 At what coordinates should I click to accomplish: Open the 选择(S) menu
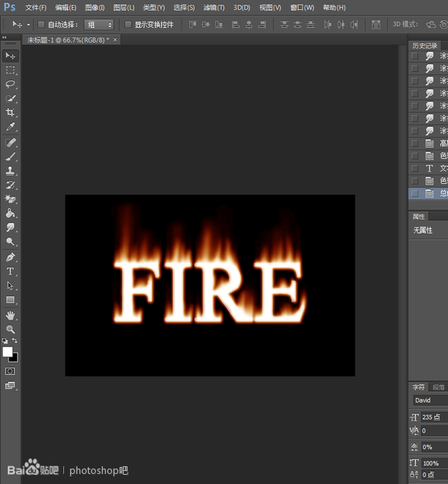point(184,8)
